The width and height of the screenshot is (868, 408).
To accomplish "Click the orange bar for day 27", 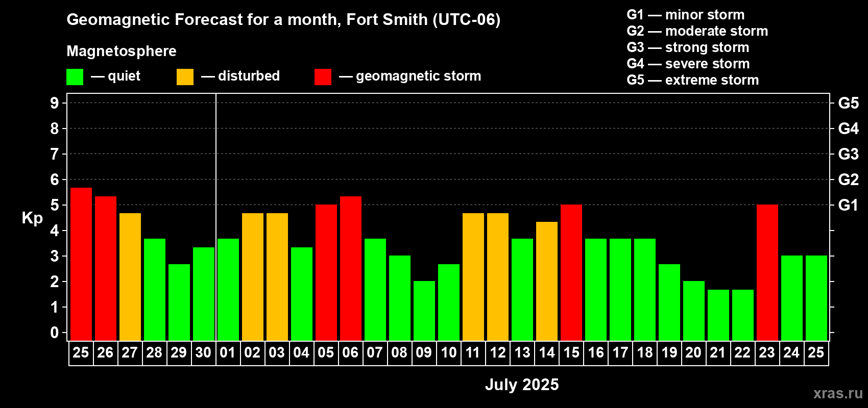I will tap(130, 277).
